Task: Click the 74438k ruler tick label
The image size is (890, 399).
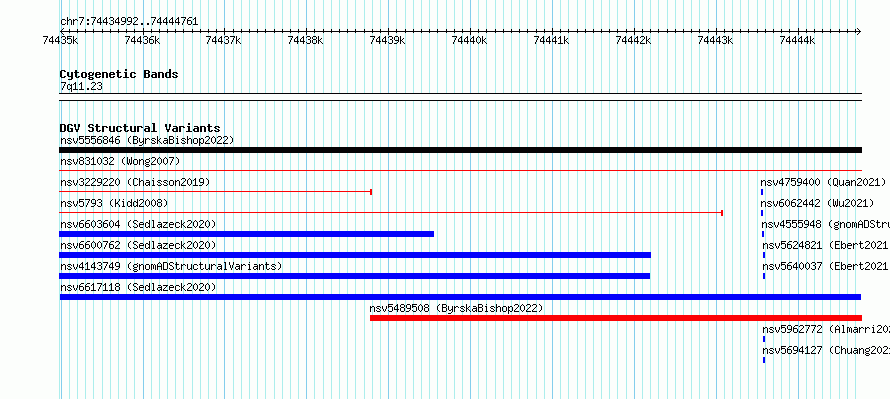Action: click(305, 40)
